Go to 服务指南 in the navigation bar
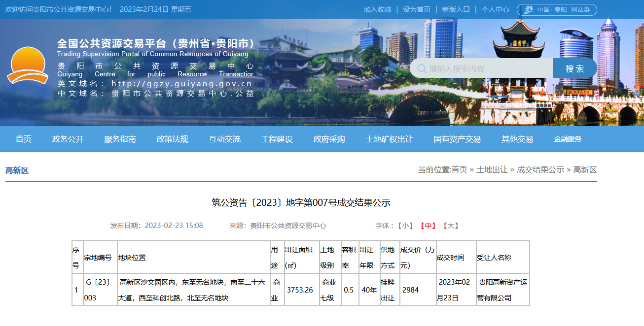Screen dimensions: 644x326 (x=120, y=139)
